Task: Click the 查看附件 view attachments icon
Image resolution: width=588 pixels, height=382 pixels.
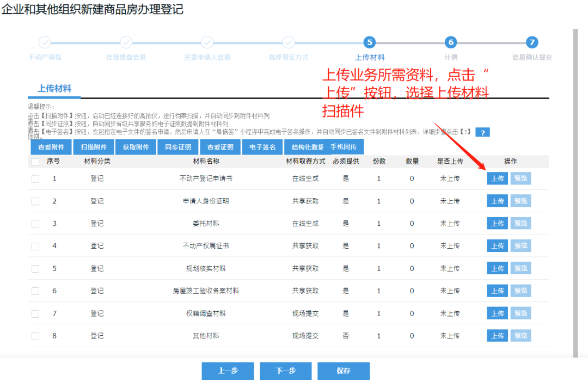Action: [x=52, y=146]
